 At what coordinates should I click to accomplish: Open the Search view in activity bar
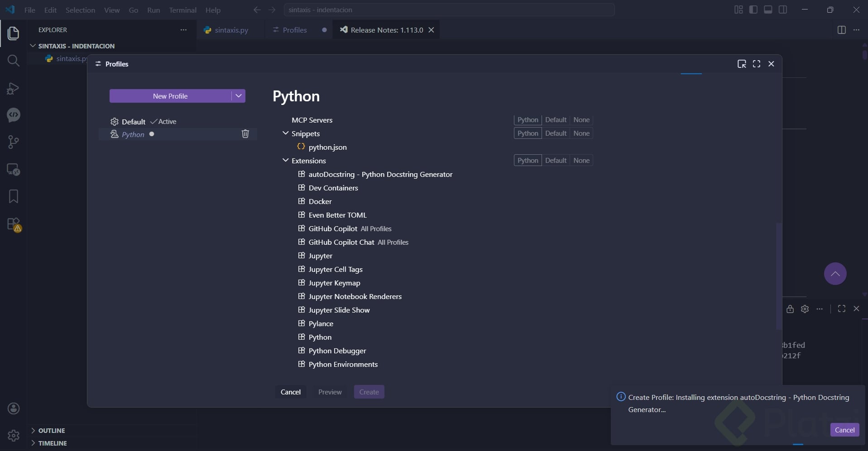[14, 61]
